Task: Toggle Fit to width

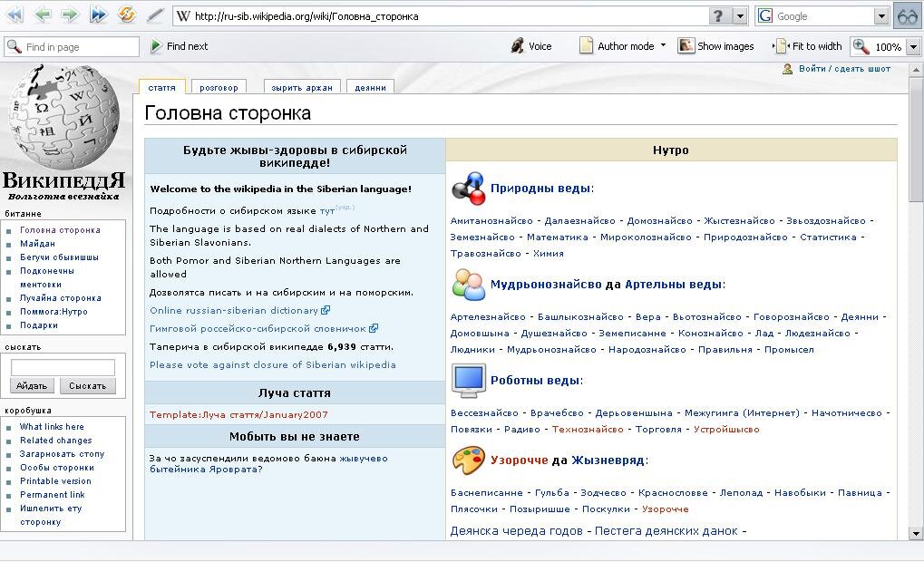Action: click(808, 46)
